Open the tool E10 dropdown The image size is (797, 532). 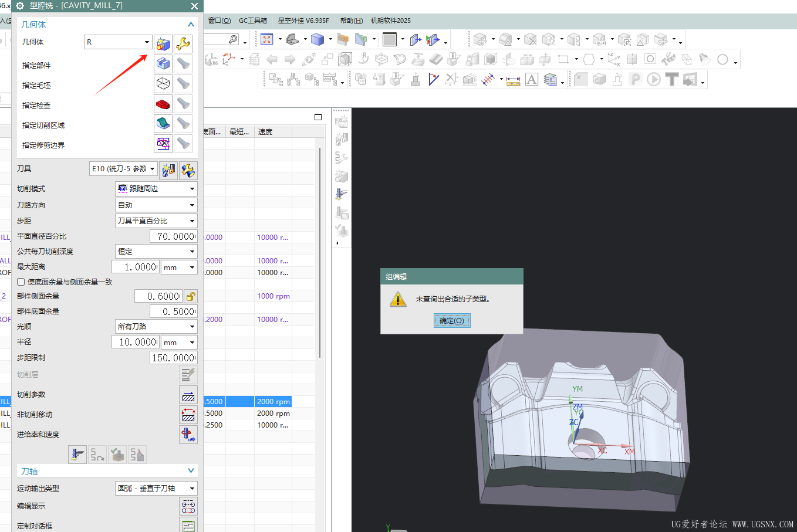tap(124, 169)
